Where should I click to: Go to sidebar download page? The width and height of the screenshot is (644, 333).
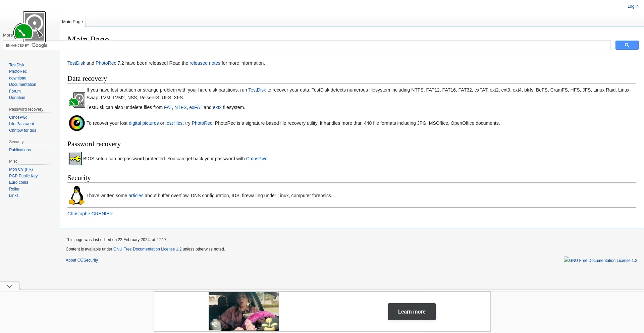point(17,78)
